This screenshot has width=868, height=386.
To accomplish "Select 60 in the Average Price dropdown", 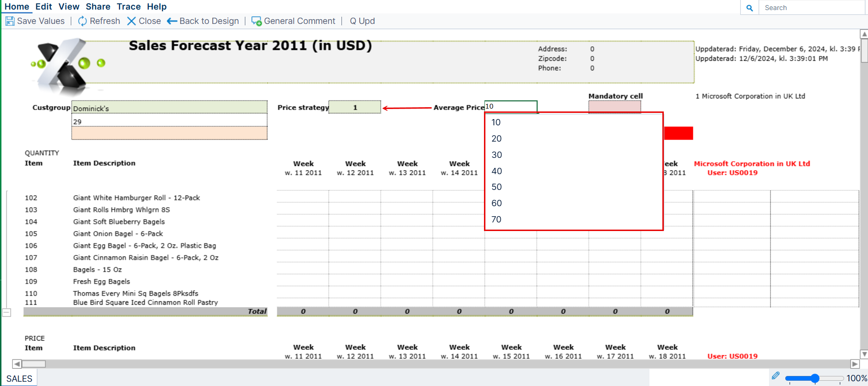I will (x=574, y=203).
